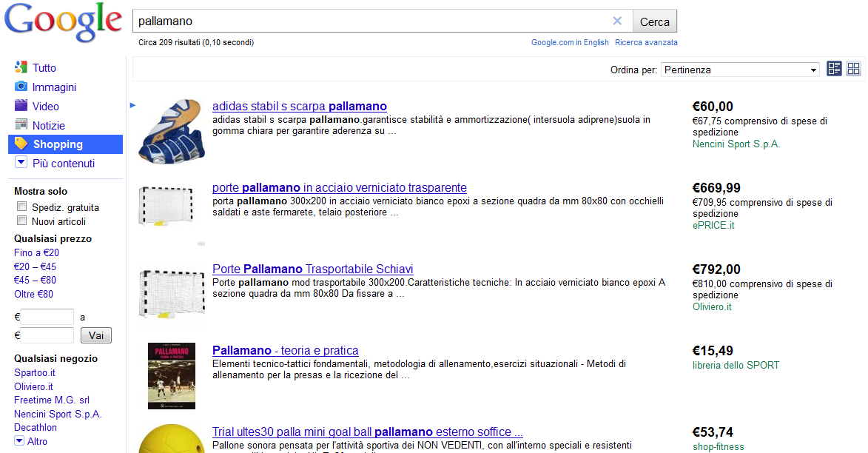Screen dimensions: 868x453
Task: Click the Pallamano book cover thumbnail
Action: tap(172, 376)
